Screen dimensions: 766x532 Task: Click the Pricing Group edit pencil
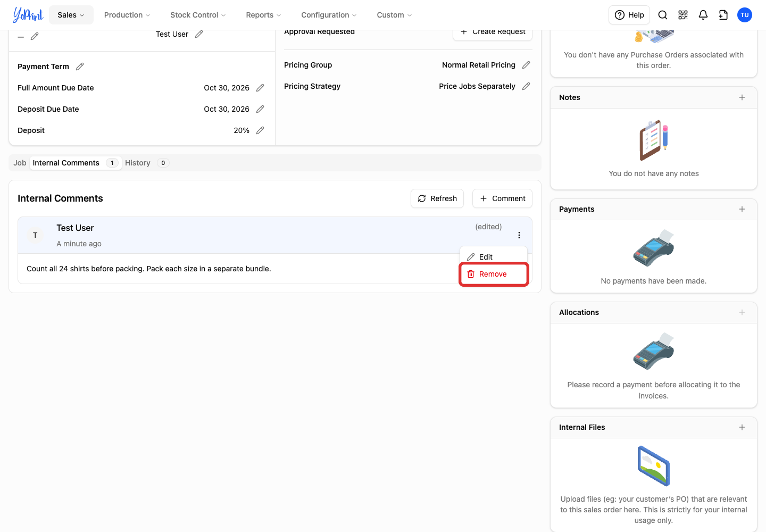pyautogui.click(x=526, y=65)
